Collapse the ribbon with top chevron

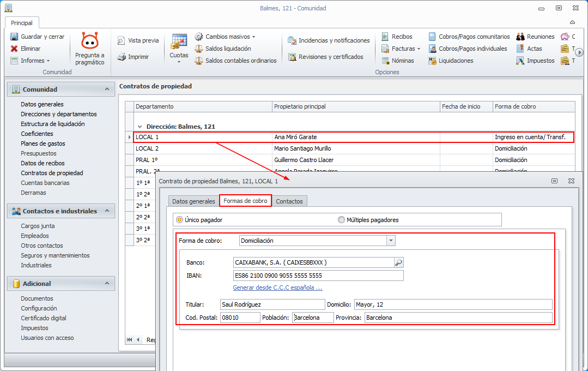pos(572,22)
